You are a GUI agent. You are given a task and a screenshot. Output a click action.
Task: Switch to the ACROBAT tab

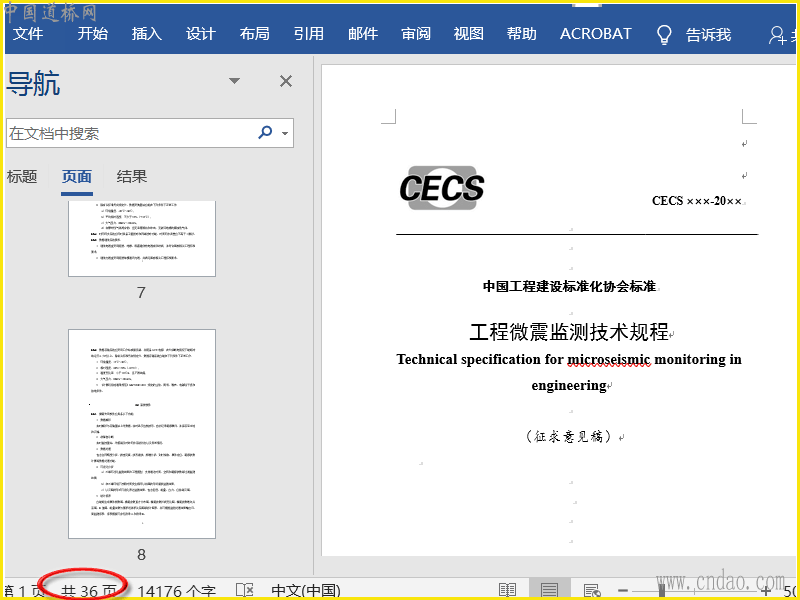[x=595, y=34]
